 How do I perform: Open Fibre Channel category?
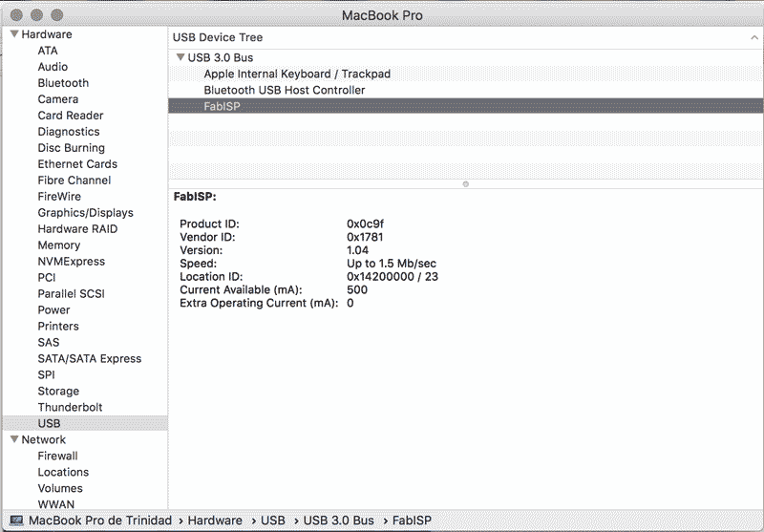(74, 181)
